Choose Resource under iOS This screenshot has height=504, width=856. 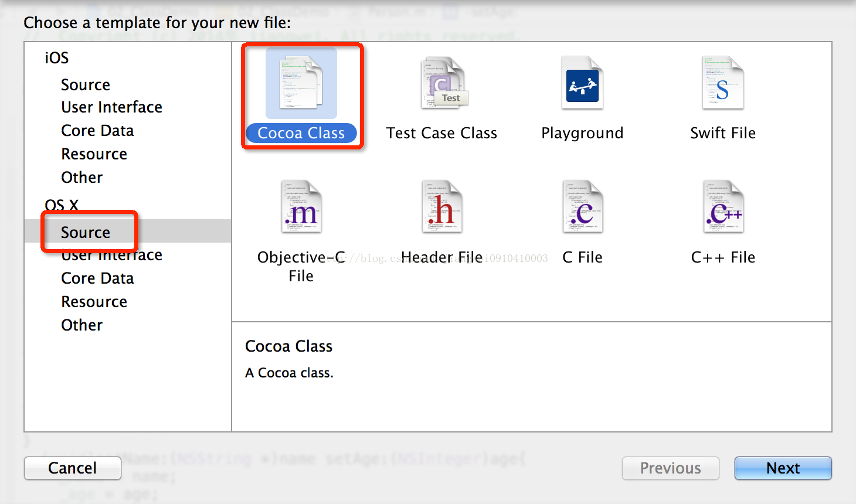94,154
